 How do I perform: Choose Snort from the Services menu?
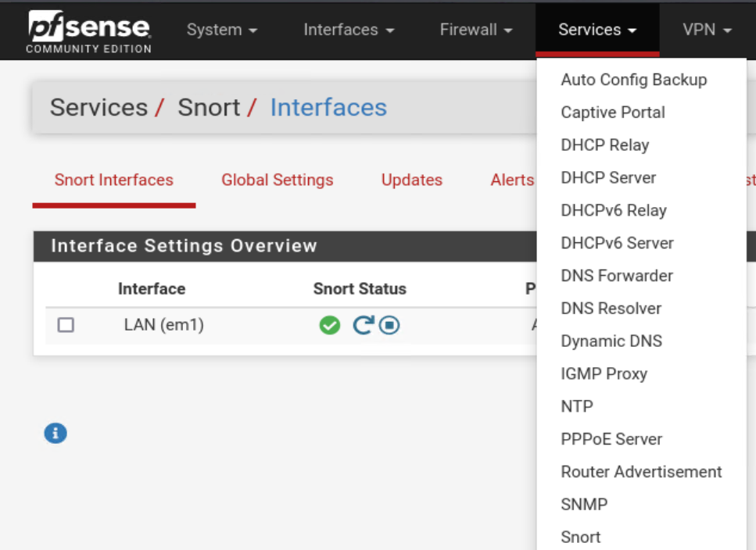point(581,537)
